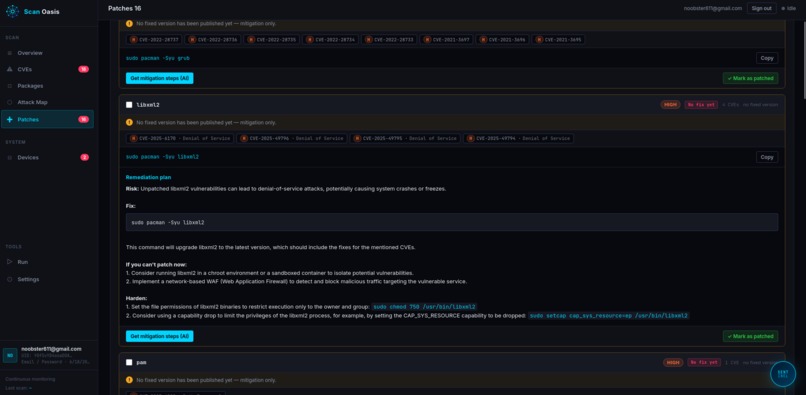
Task: Open CVE-2025-49795 Denial of Service tag
Action: [x=405, y=138]
